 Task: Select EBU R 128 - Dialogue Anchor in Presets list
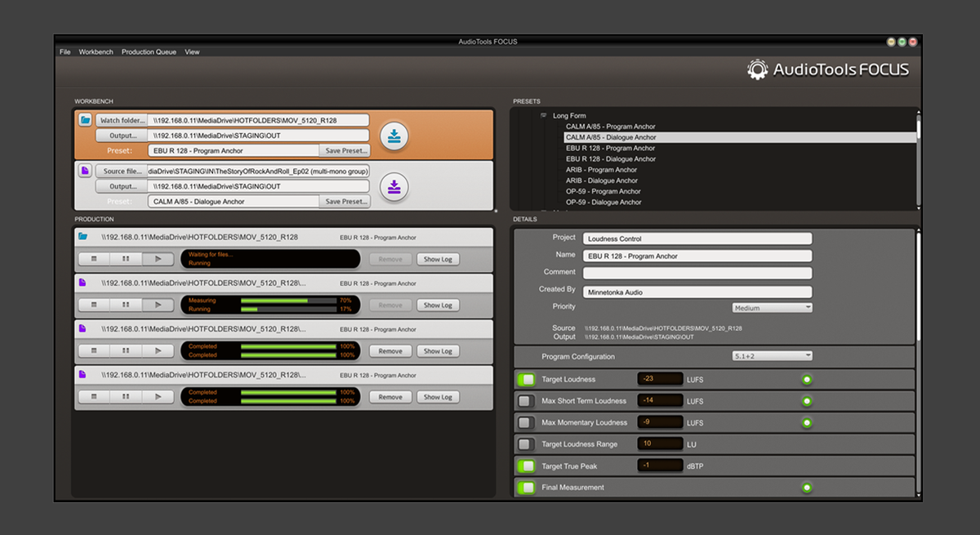(611, 158)
